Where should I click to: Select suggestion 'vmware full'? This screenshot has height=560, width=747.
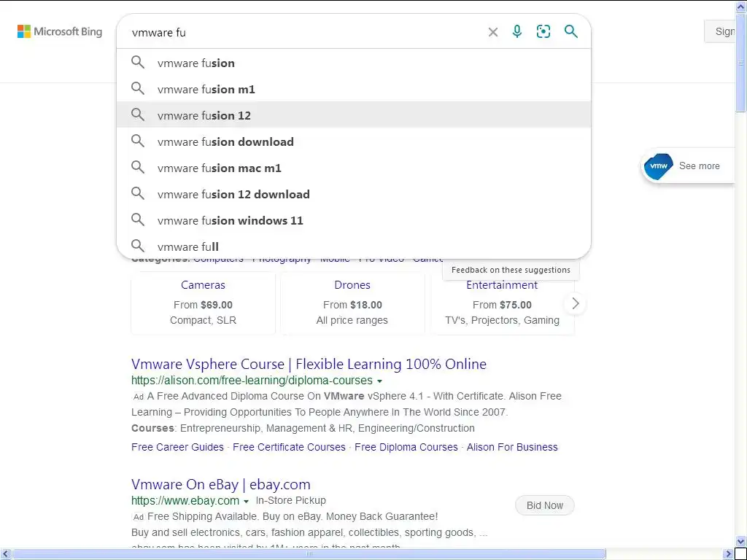pos(354,246)
